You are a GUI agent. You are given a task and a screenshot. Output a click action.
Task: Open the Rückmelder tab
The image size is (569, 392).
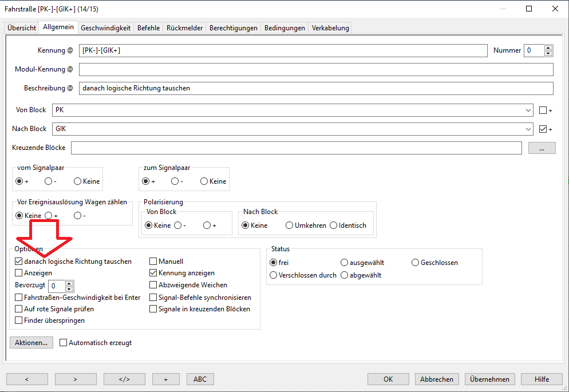point(184,28)
